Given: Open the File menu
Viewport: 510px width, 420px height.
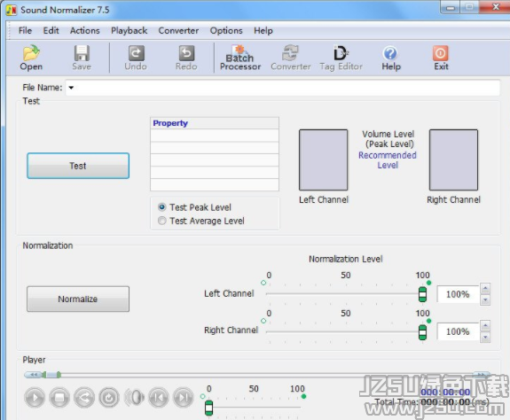Looking at the screenshot, I should pyautogui.click(x=25, y=30).
